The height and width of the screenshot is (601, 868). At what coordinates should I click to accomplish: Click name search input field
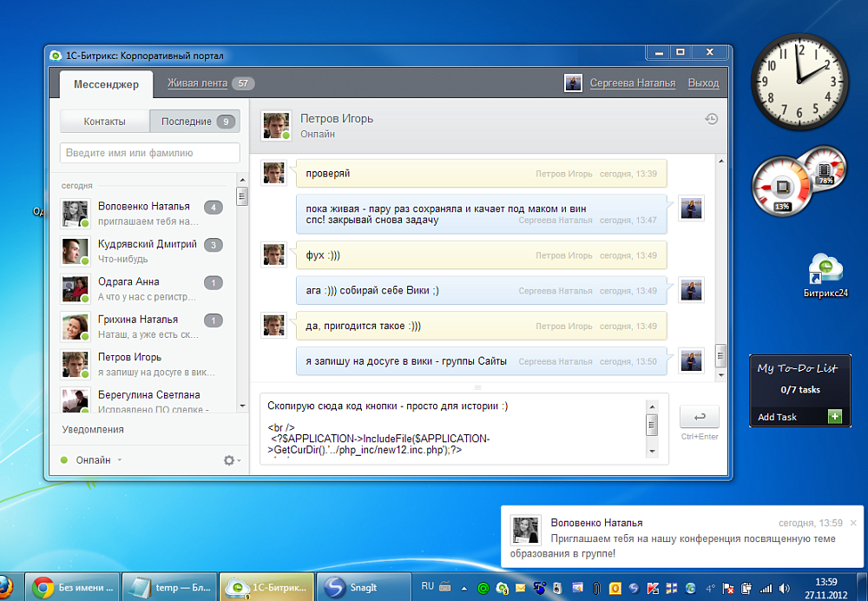click(150, 153)
